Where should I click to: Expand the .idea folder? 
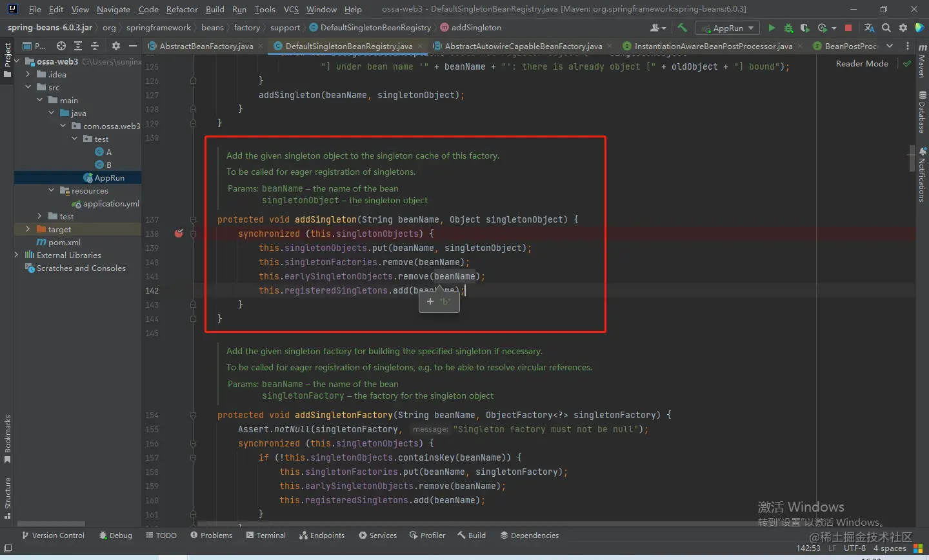[x=28, y=74]
